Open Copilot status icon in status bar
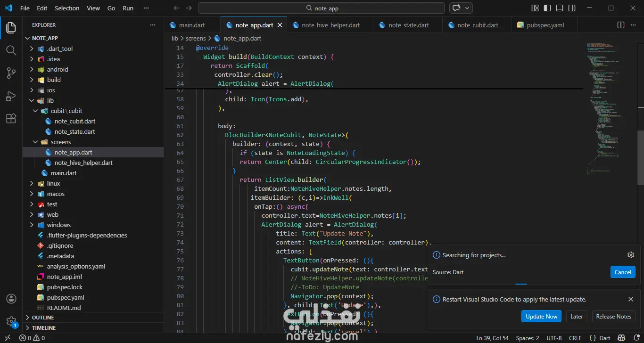The image size is (644, 343). 621,338
